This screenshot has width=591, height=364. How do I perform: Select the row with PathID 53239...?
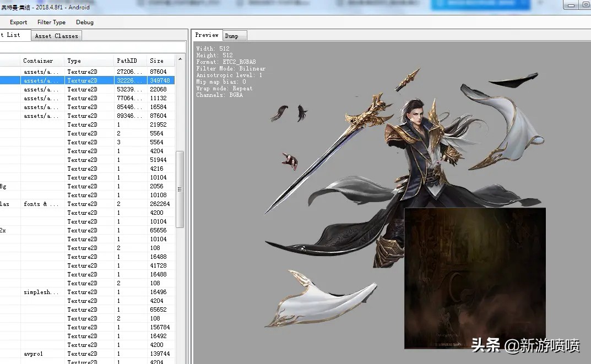88,89
